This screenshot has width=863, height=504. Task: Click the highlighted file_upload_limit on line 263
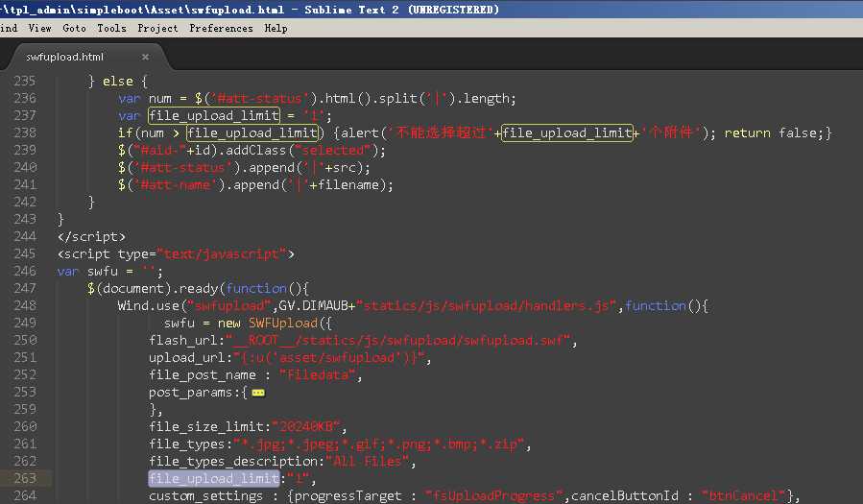tap(214, 479)
